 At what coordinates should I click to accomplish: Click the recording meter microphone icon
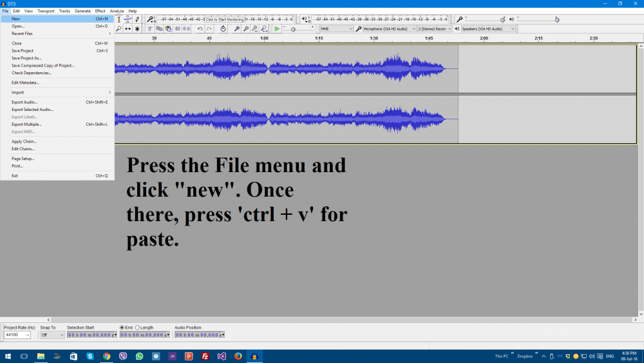pyautogui.click(x=150, y=19)
